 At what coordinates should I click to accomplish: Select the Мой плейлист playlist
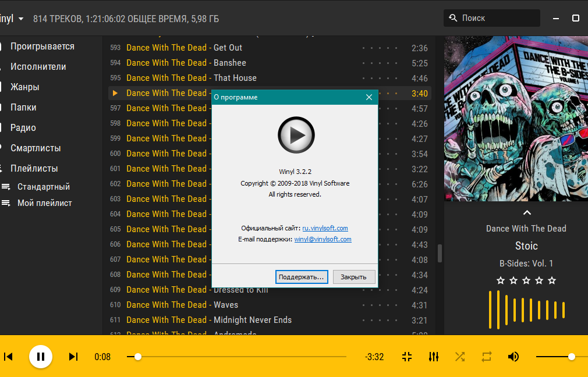[45, 203]
